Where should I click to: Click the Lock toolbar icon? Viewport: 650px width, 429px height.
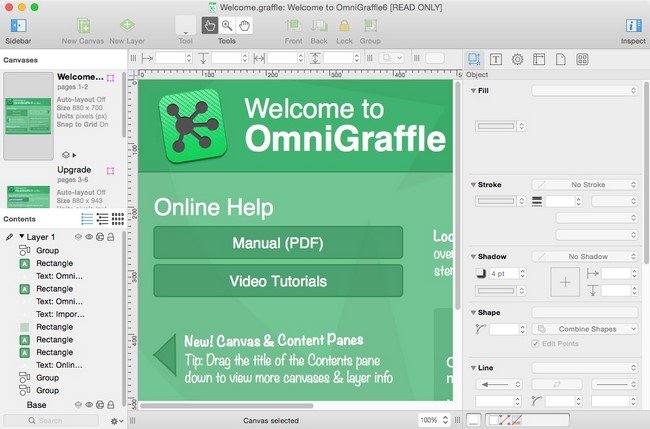(344, 26)
